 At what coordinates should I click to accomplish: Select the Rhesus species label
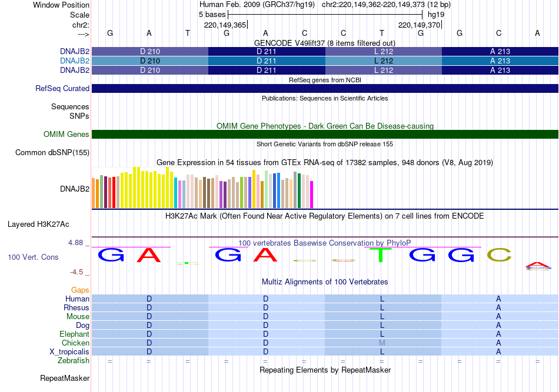click(76, 307)
